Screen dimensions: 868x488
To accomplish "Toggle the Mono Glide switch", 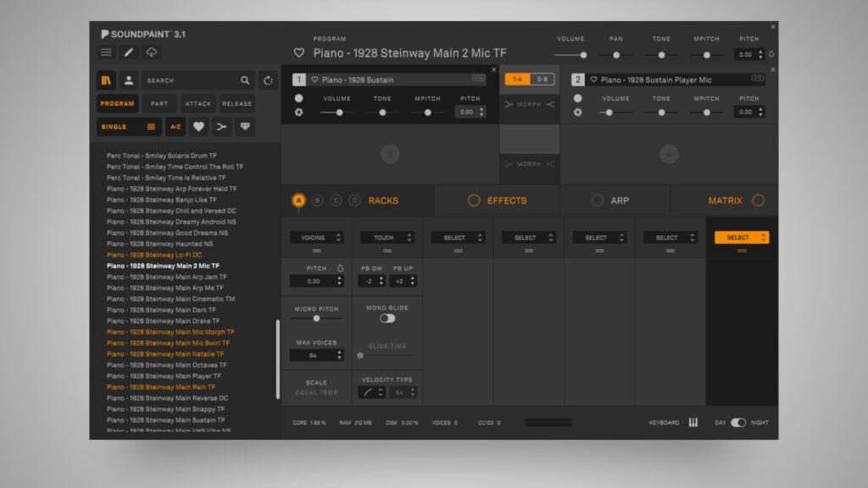I will pos(387,319).
